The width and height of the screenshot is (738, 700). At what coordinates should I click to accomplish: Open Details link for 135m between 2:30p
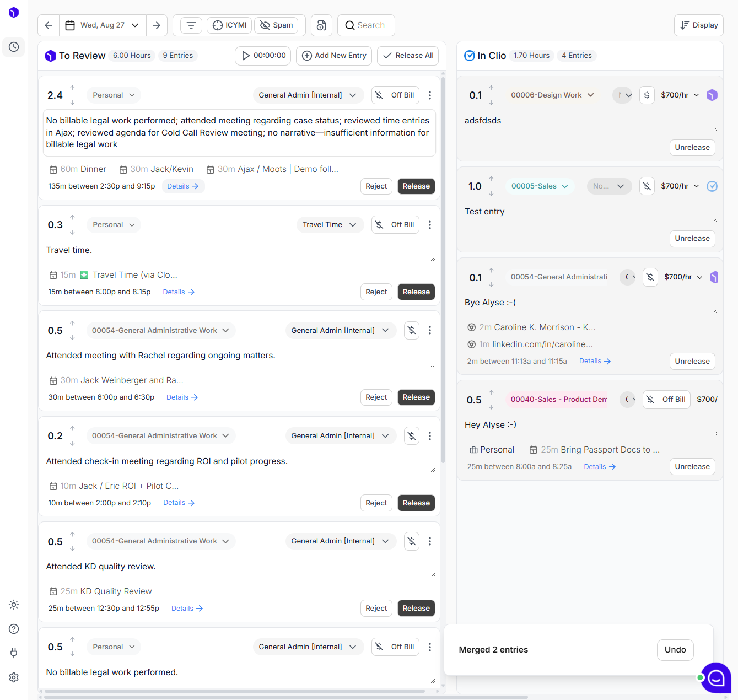pyautogui.click(x=183, y=186)
